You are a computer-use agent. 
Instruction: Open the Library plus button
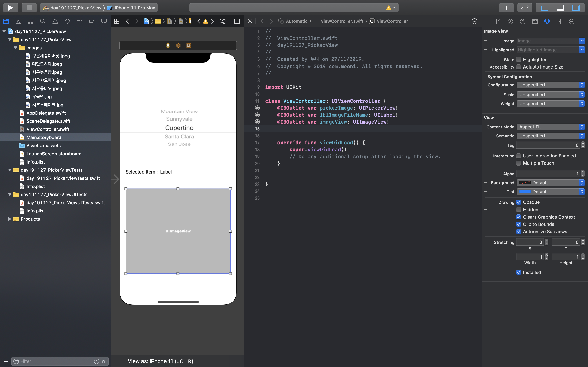506,8
